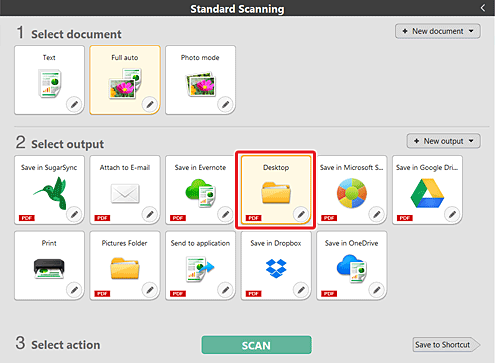Edit the Text document settings pencil
This screenshot has height=363, width=495.
point(74,104)
